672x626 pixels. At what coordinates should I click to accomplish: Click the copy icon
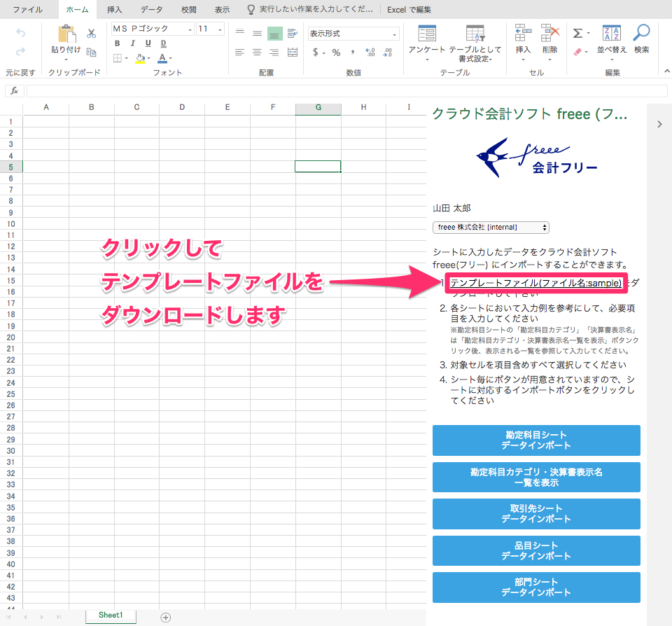point(91,53)
